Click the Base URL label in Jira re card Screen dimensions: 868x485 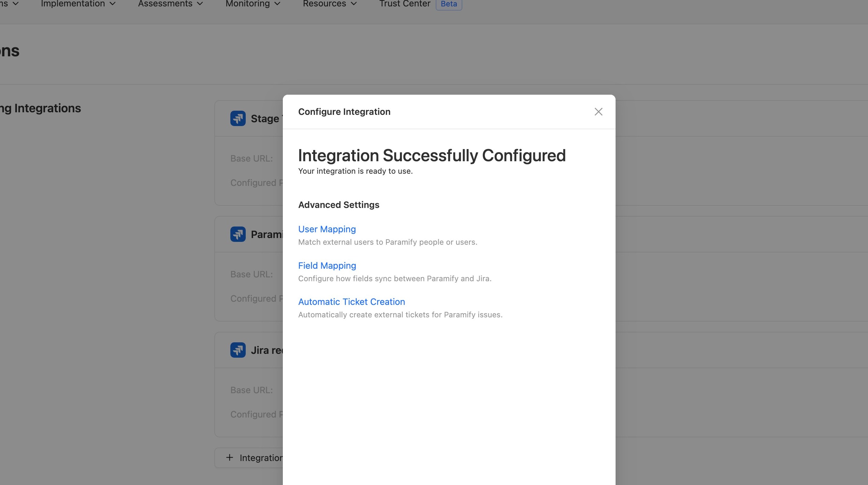coord(252,390)
